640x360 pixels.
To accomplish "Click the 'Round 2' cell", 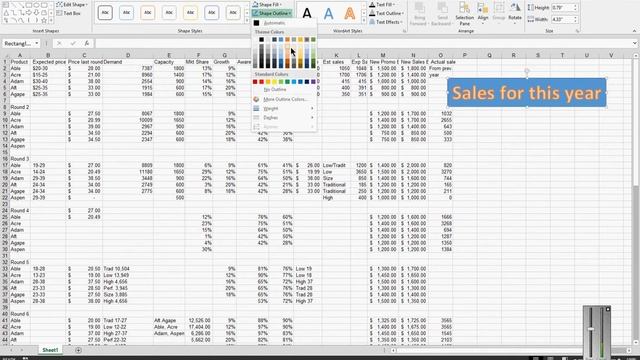I will (20, 107).
